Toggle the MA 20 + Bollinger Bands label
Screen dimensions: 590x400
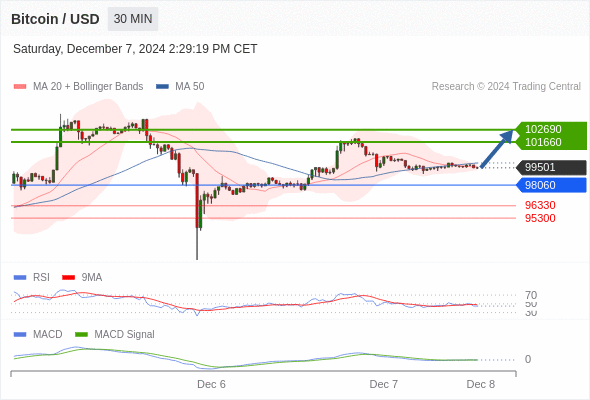pyautogui.click(x=88, y=87)
